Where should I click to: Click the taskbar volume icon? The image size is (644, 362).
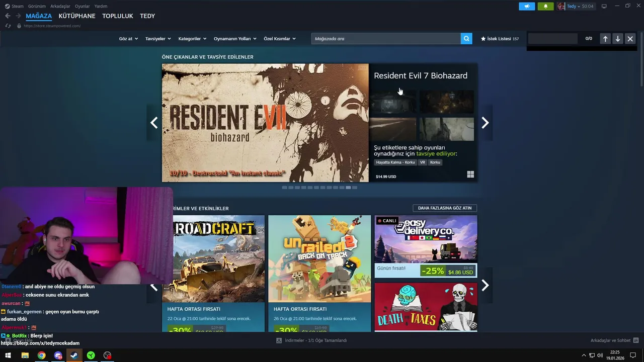tap(600, 355)
